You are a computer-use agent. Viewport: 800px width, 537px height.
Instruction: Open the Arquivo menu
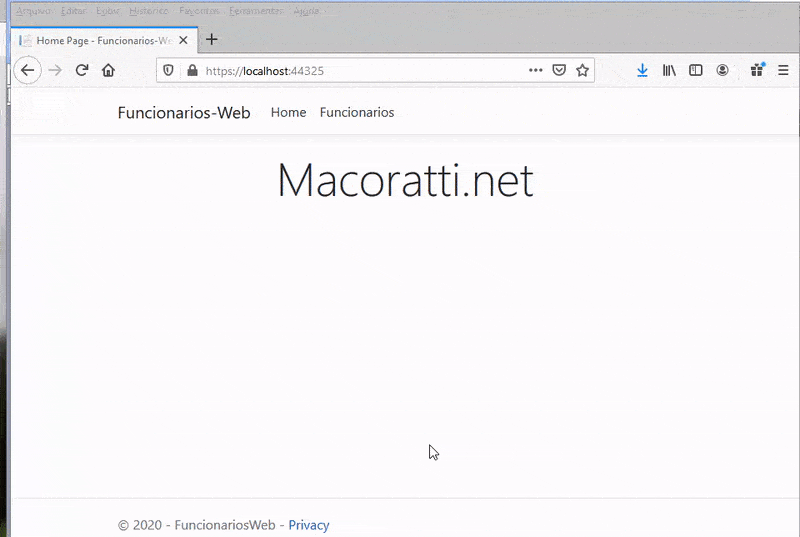coord(33,11)
